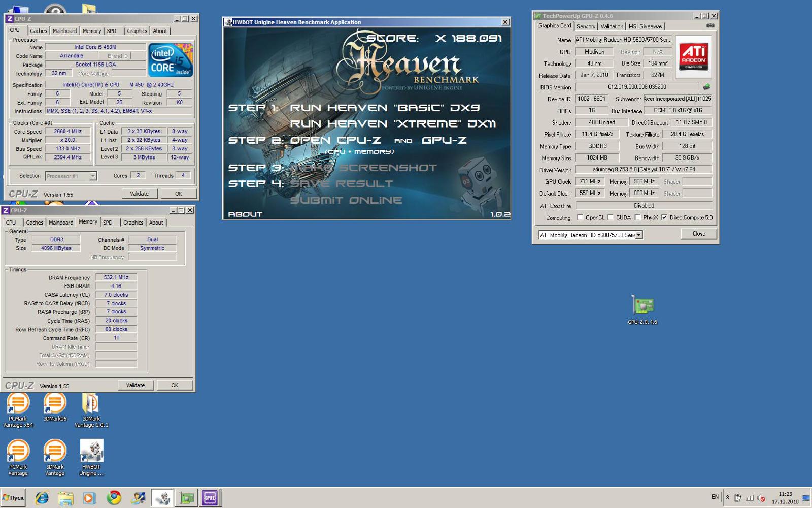Click Validate in CPU-Z window showing Processor info
The image size is (812, 508).
pyautogui.click(x=139, y=194)
